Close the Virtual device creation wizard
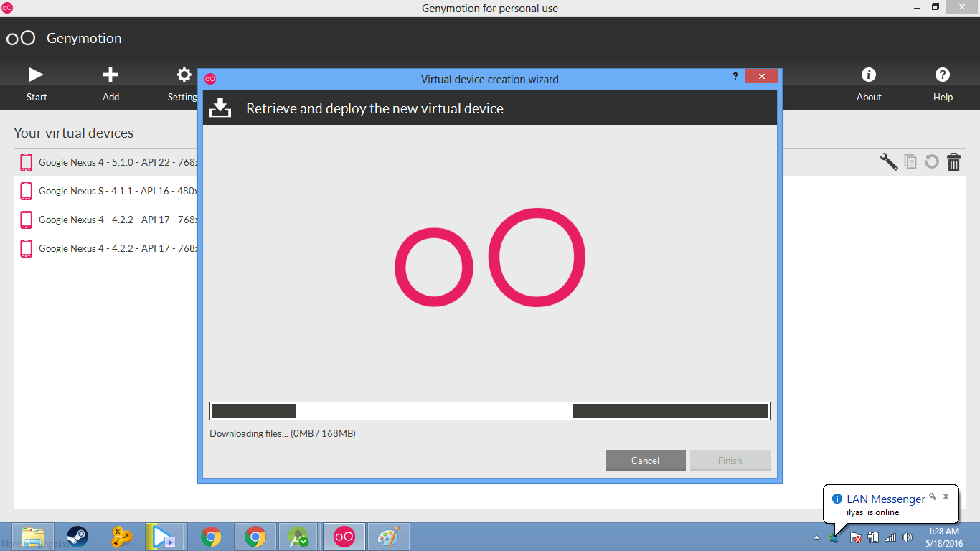This screenshot has height=551, width=980. [761, 76]
